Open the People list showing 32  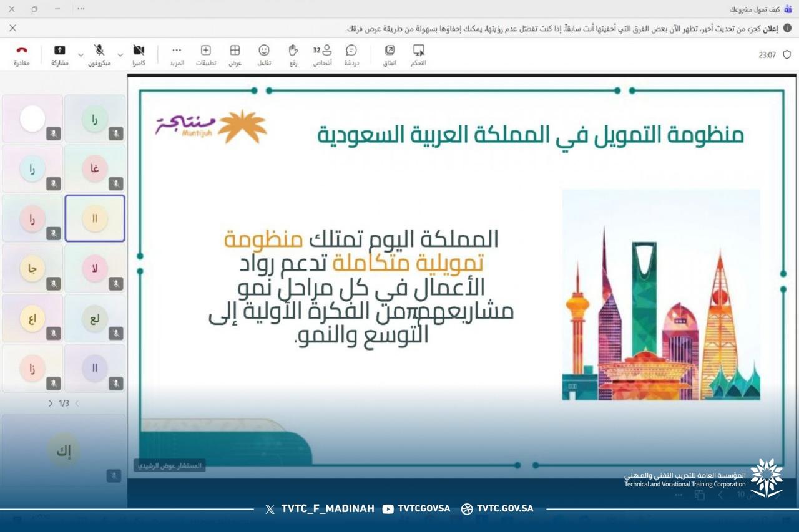coord(323,55)
